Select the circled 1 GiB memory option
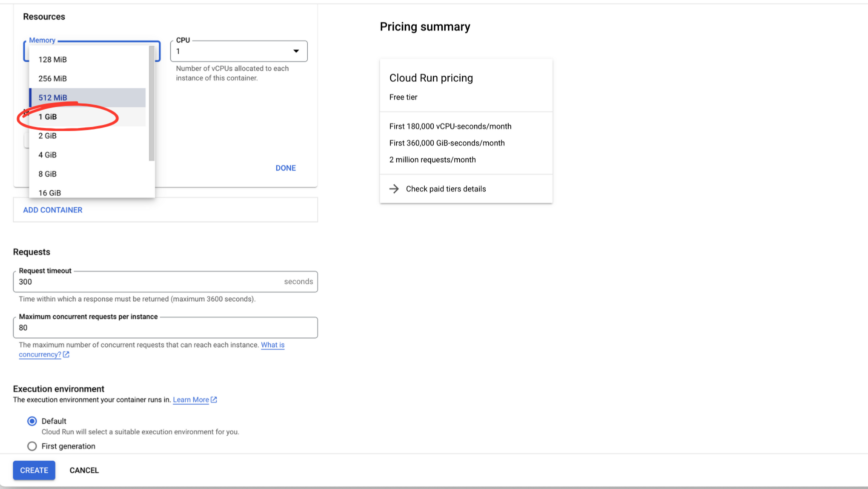Screen dimensions: 868x489 coord(48,116)
